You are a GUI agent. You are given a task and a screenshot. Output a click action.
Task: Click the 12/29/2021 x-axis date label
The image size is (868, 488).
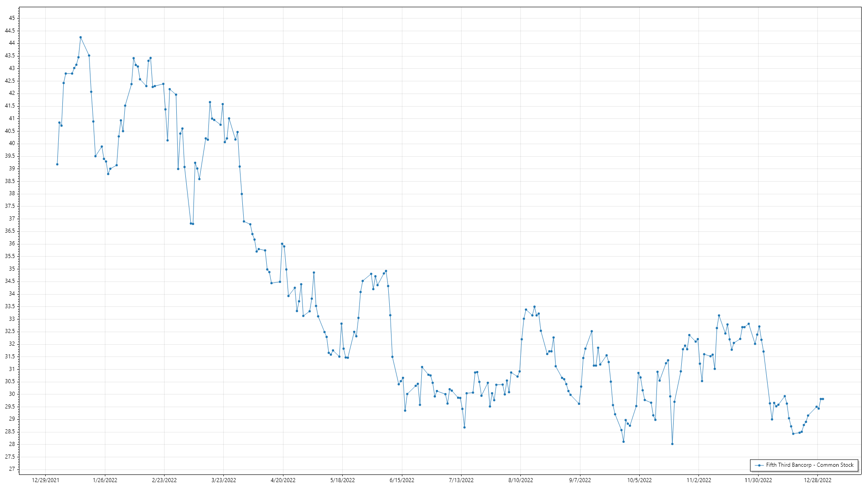pos(45,480)
